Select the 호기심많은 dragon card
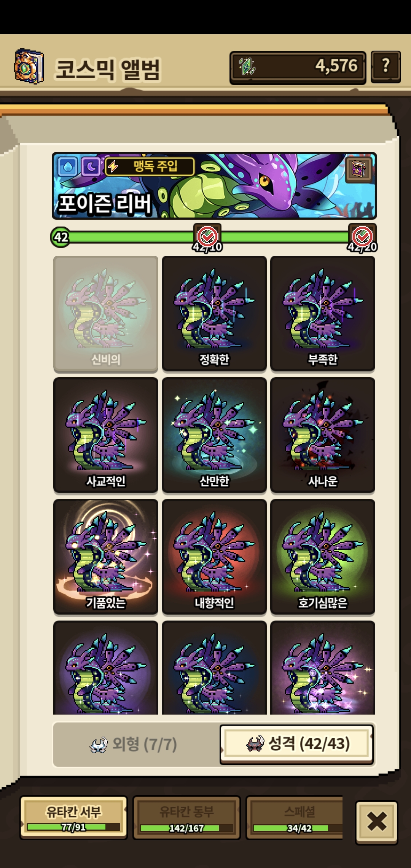This screenshot has width=411, height=868. 323,557
